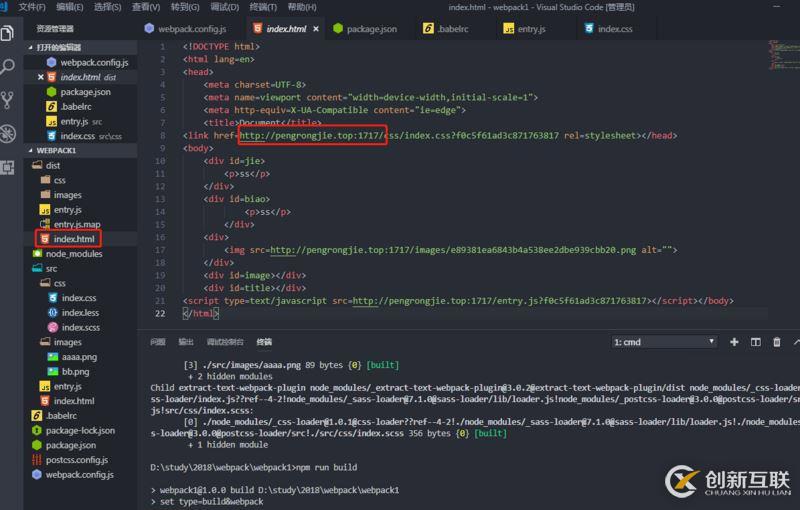Image resolution: width=800 pixels, height=510 pixels.
Task: Open the Explorer view in activity bar
Action: click(7, 34)
